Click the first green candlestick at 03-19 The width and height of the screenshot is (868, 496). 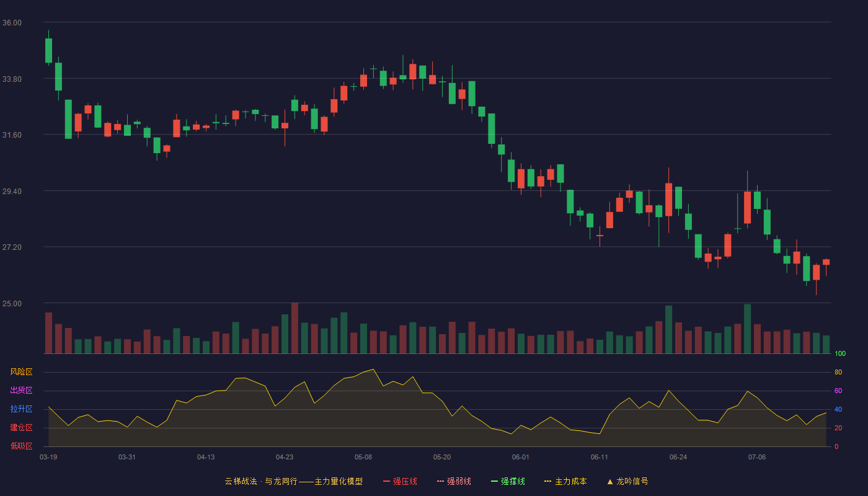coord(48,50)
